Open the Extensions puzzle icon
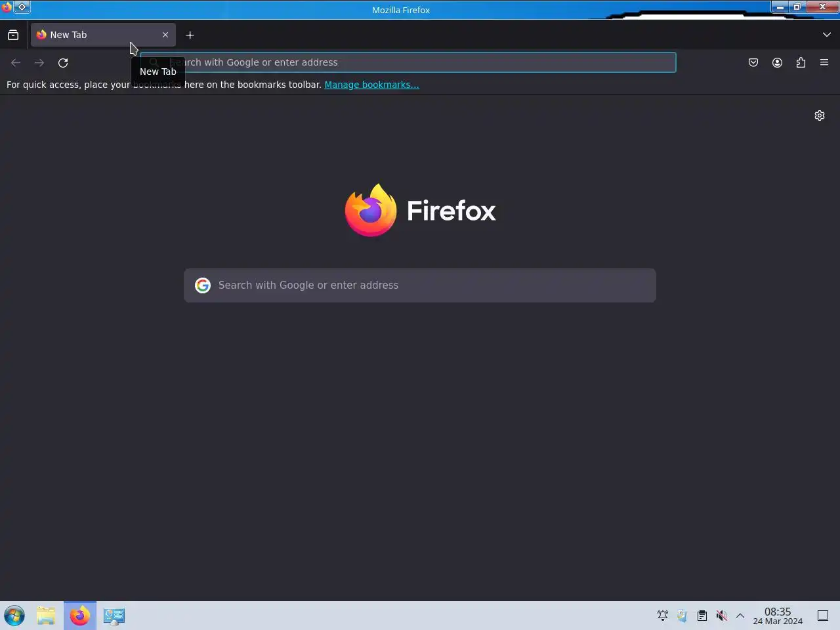The width and height of the screenshot is (840, 630). 801,62
